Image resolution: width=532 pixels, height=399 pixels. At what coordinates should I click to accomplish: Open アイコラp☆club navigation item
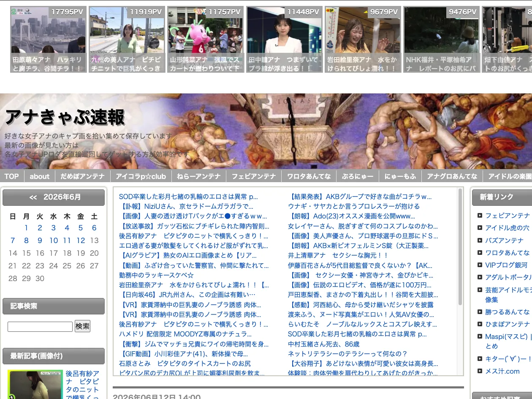click(141, 176)
